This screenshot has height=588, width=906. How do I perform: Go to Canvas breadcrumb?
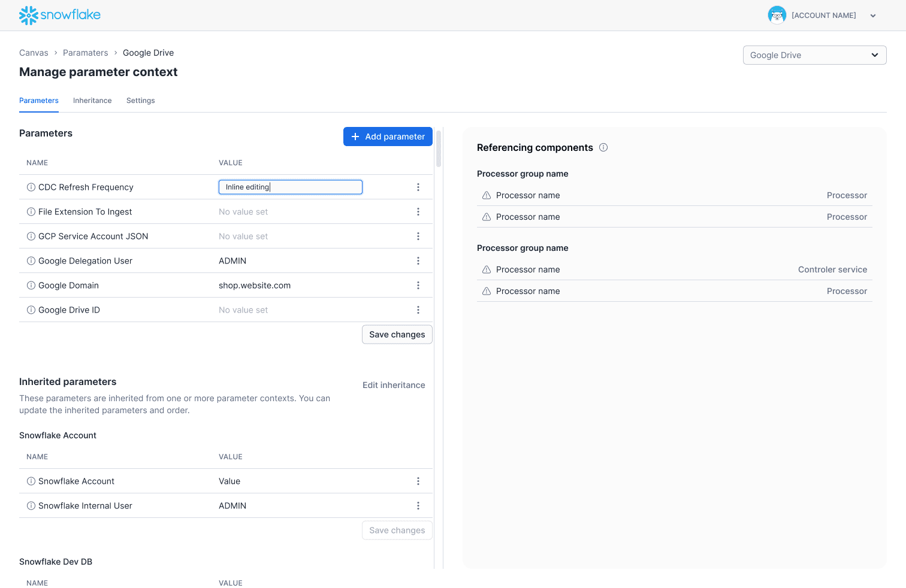click(34, 53)
